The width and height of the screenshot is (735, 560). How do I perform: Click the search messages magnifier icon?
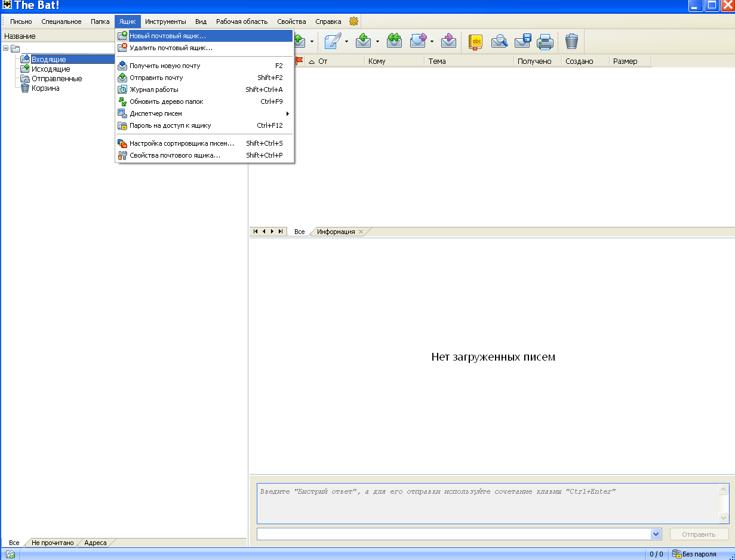click(x=499, y=41)
